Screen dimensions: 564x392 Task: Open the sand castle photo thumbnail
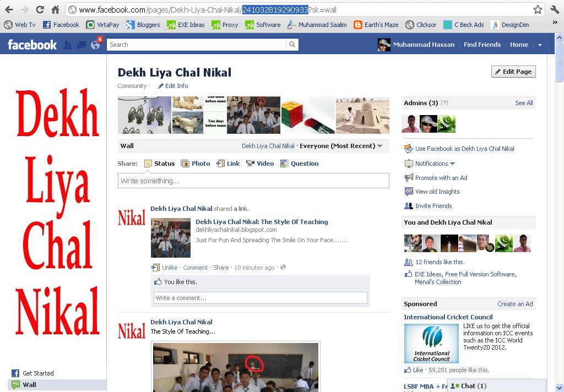[x=362, y=115]
